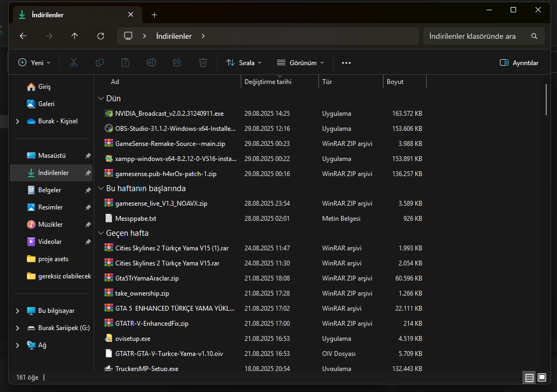Collapse the Dün file group
This screenshot has height=392, width=557.
click(100, 99)
